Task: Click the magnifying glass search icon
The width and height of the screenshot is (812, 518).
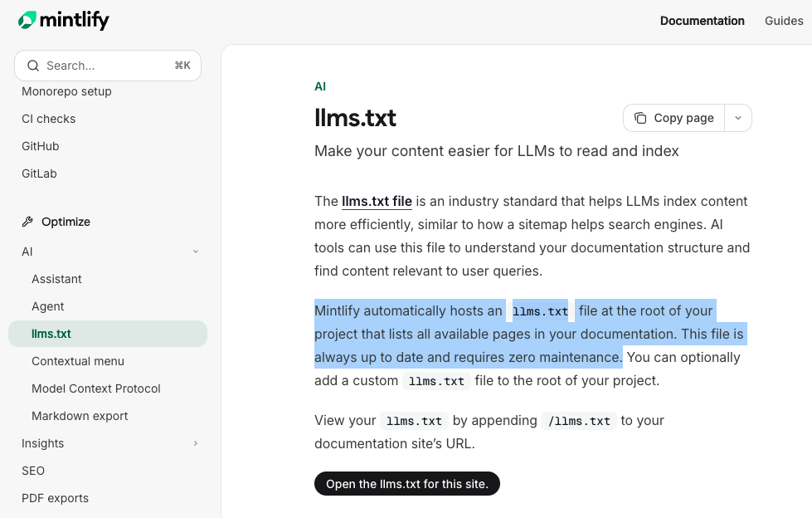Action: [x=33, y=65]
